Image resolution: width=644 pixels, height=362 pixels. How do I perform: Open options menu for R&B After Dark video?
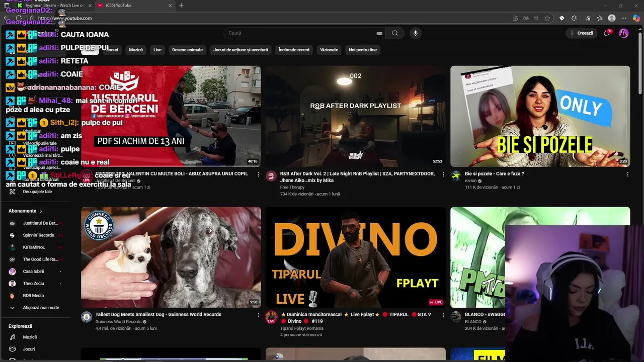tap(443, 174)
